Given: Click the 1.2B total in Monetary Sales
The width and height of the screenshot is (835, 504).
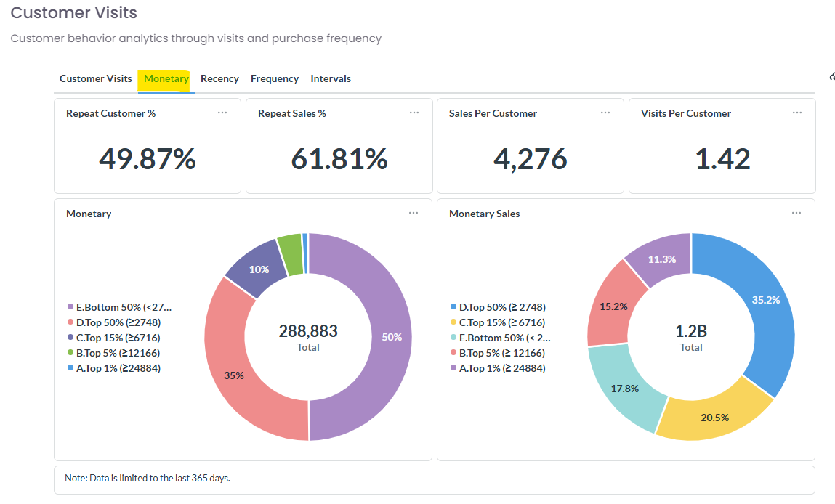Looking at the screenshot, I should [x=691, y=331].
